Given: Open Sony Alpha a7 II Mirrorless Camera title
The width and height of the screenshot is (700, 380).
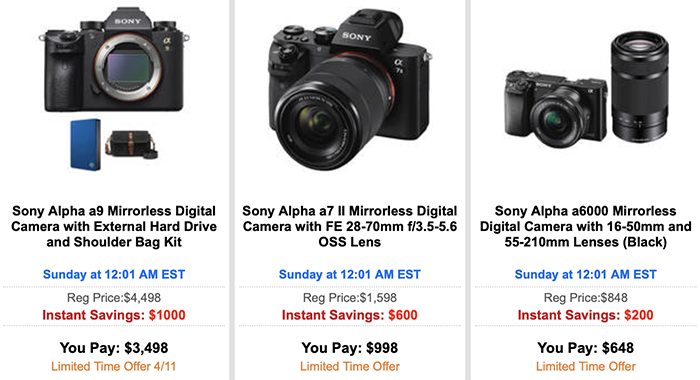Looking at the screenshot, I should [x=350, y=226].
